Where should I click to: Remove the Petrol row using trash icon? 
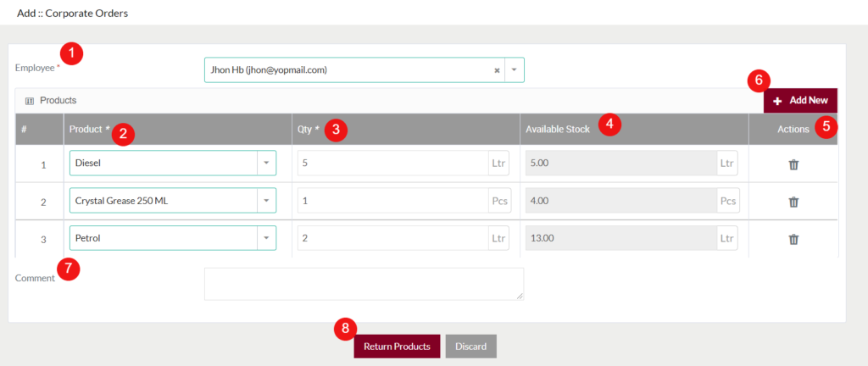(793, 239)
